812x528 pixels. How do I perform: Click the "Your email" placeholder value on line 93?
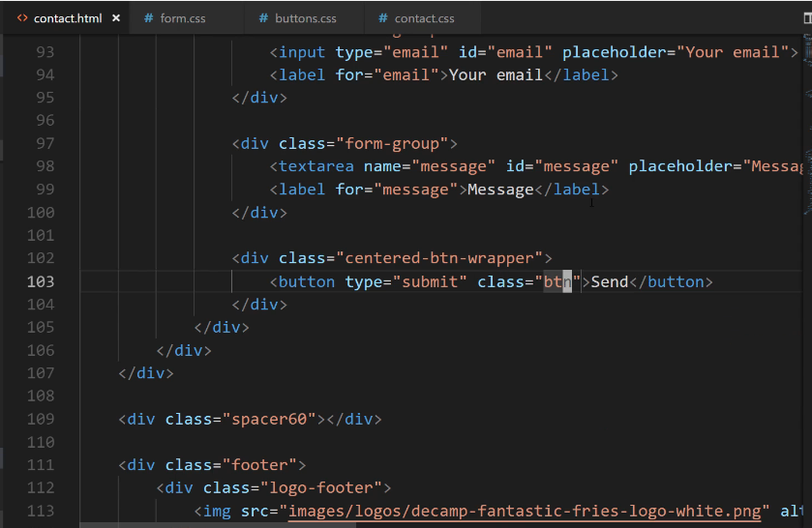click(x=733, y=52)
